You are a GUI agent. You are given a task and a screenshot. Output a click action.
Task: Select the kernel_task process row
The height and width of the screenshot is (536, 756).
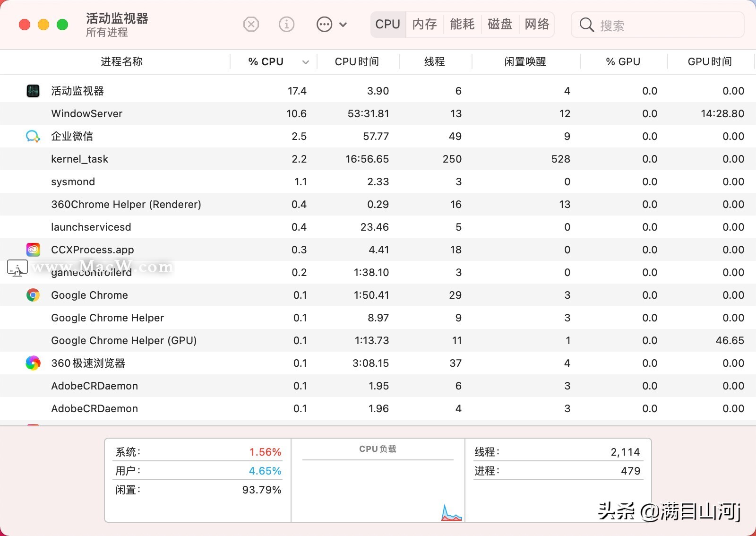pos(189,159)
